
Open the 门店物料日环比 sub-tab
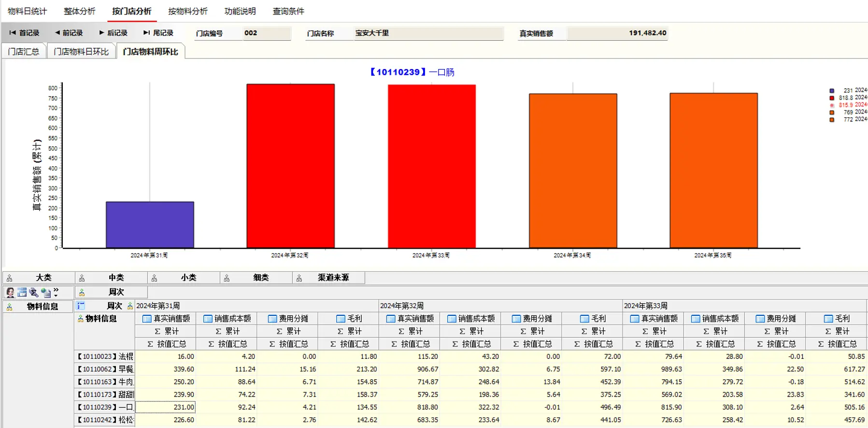[81, 52]
